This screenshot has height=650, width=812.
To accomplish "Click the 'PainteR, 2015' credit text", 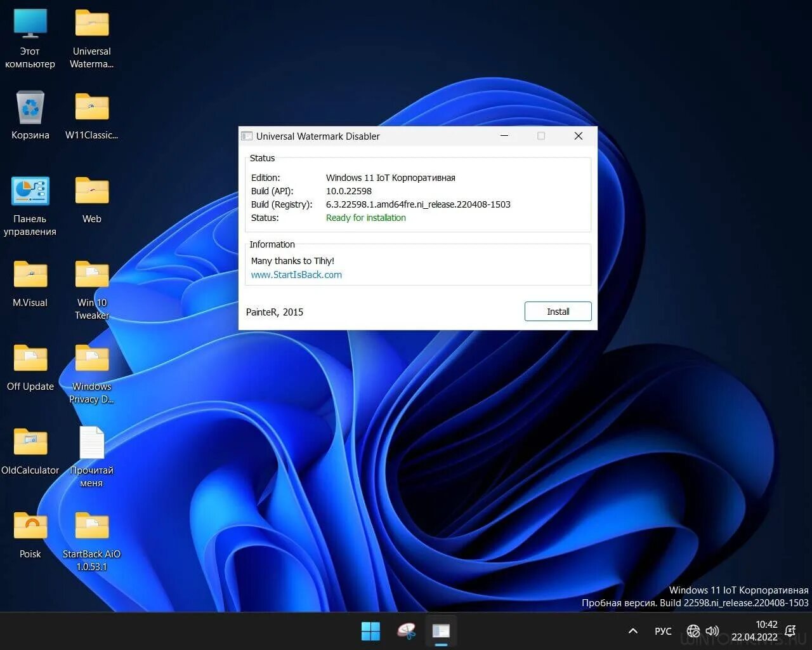I will 275,312.
